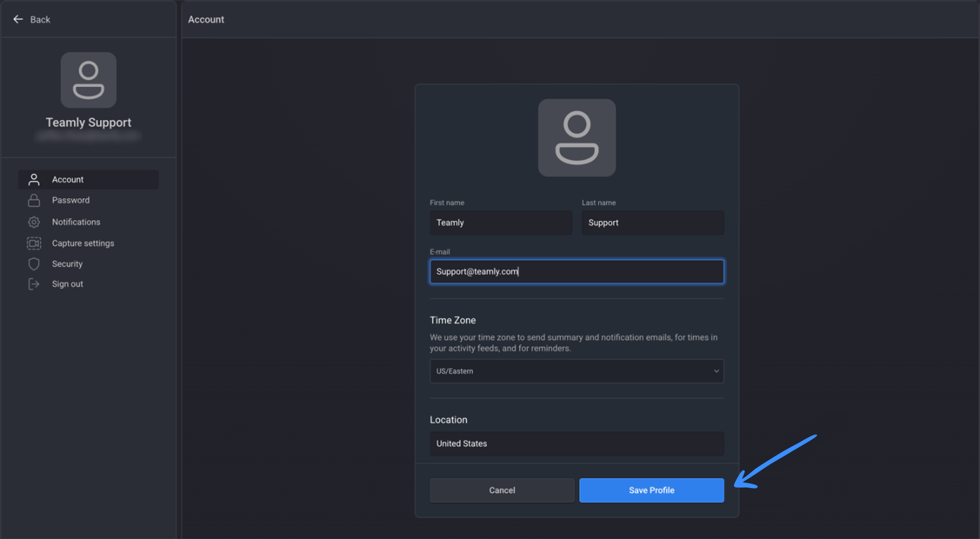The height and width of the screenshot is (539, 980).
Task: Click the Last name field containing Support
Action: coord(653,222)
